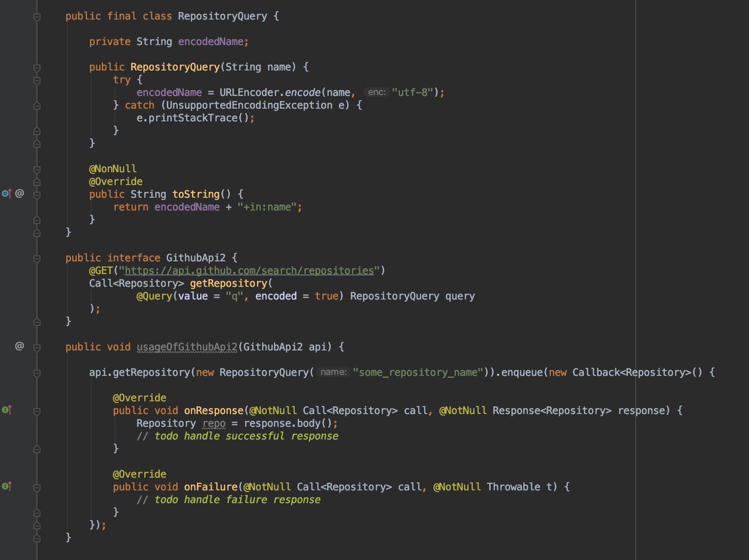Image resolution: width=749 pixels, height=560 pixels.
Task: Click the underlined usageOfGithubApi2 method name
Action: tap(187, 347)
